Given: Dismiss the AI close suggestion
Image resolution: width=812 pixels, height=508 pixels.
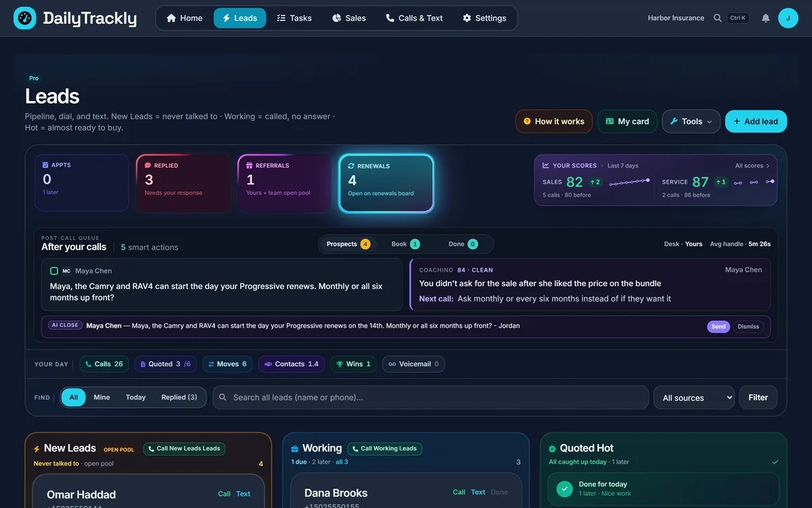Looking at the screenshot, I should [x=748, y=326].
